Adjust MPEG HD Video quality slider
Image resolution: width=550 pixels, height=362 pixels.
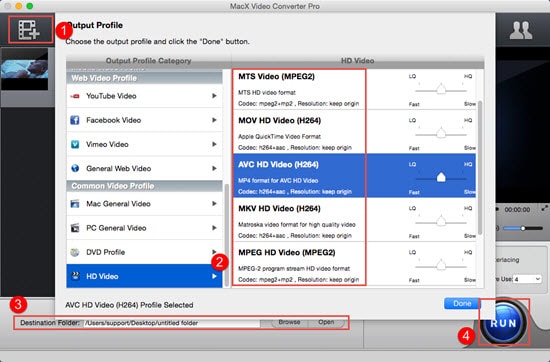click(x=441, y=266)
